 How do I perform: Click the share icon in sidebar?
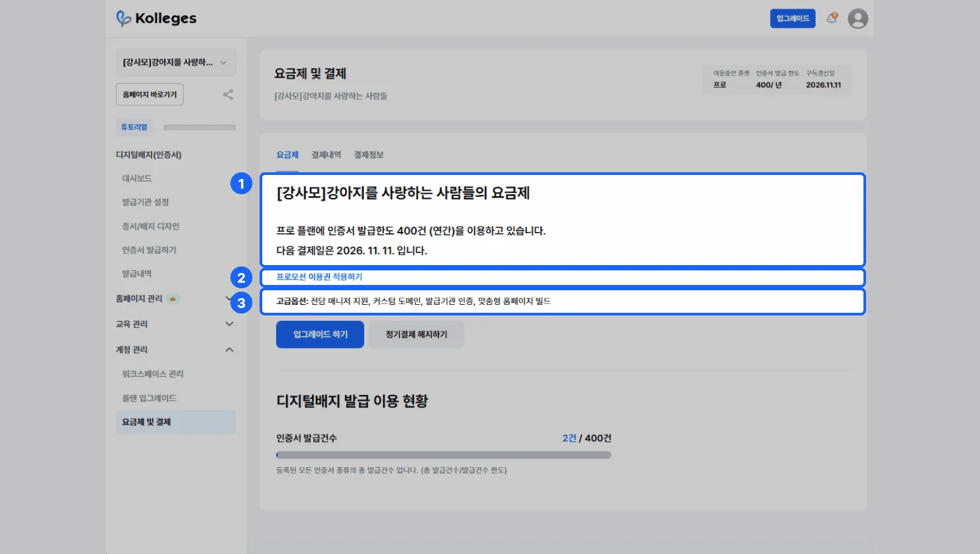(228, 95)
